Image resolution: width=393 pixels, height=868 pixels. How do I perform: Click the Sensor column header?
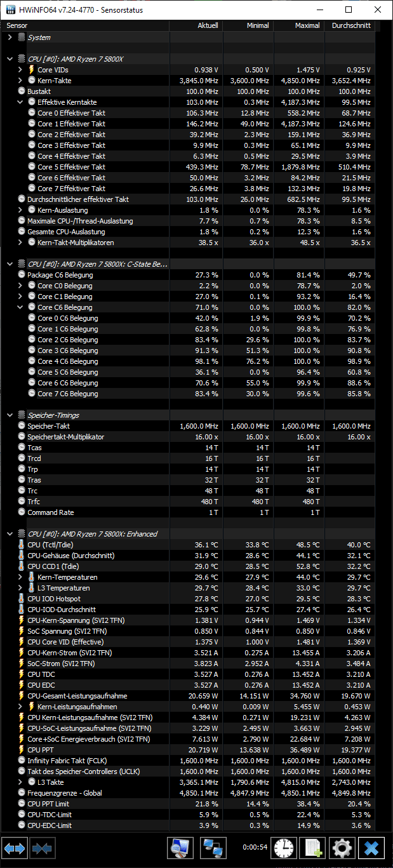[x=86, y=25]
